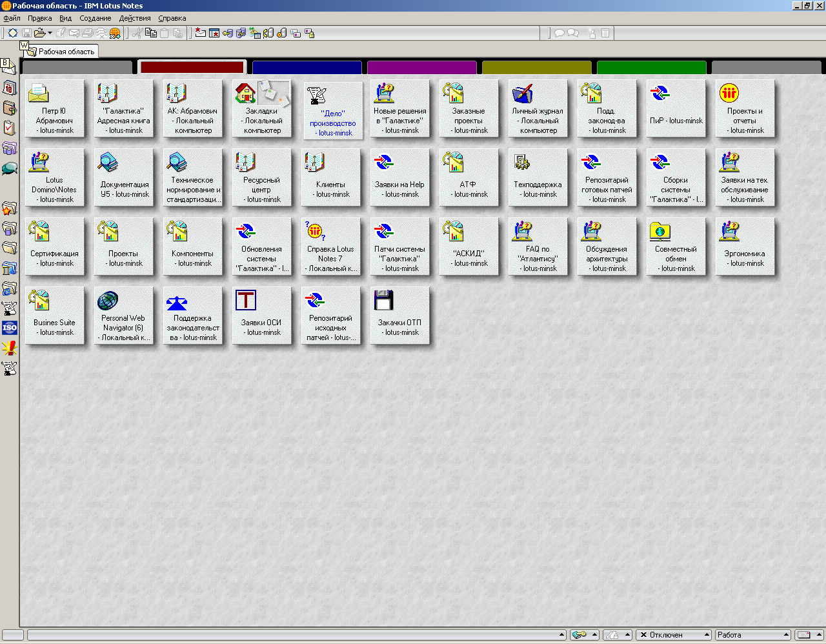Select the Рабочая область window tab

coord(61,52)
